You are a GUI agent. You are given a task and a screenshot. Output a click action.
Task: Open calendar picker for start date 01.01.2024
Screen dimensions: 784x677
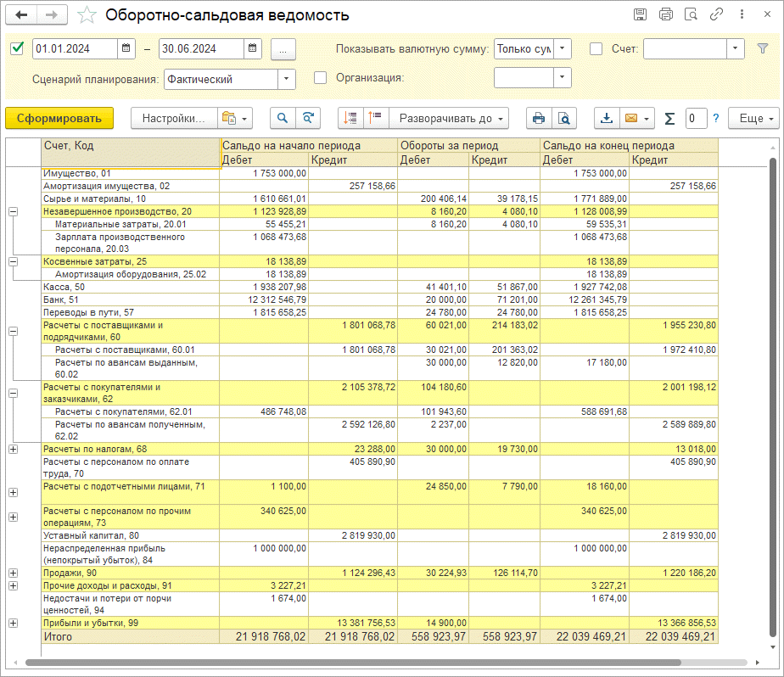pos(126,49)
